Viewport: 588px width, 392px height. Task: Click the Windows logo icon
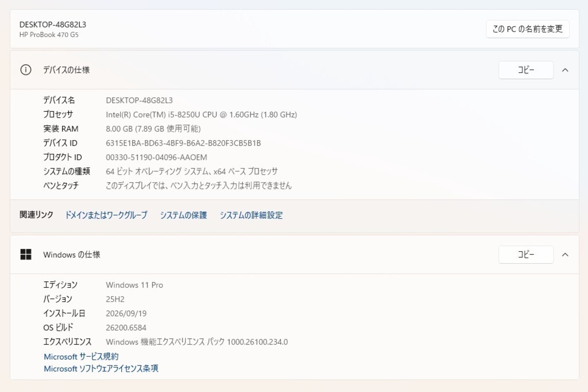[x=26, y=254]
